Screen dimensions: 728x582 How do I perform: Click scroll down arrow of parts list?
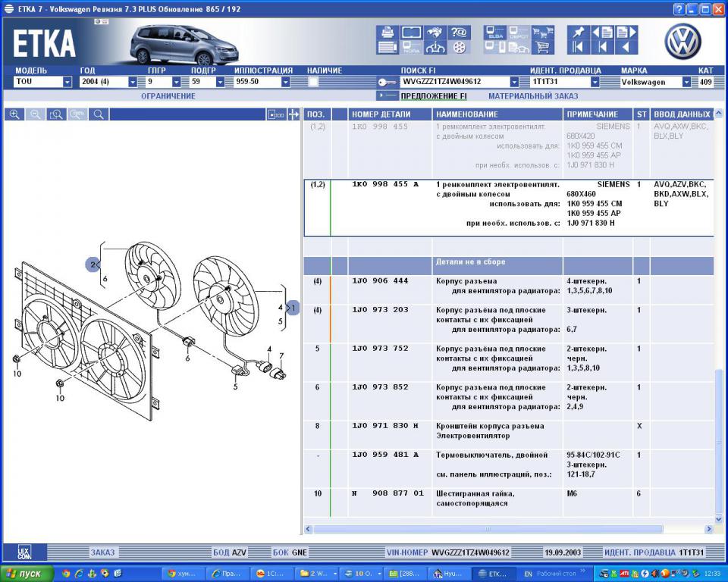718,519
